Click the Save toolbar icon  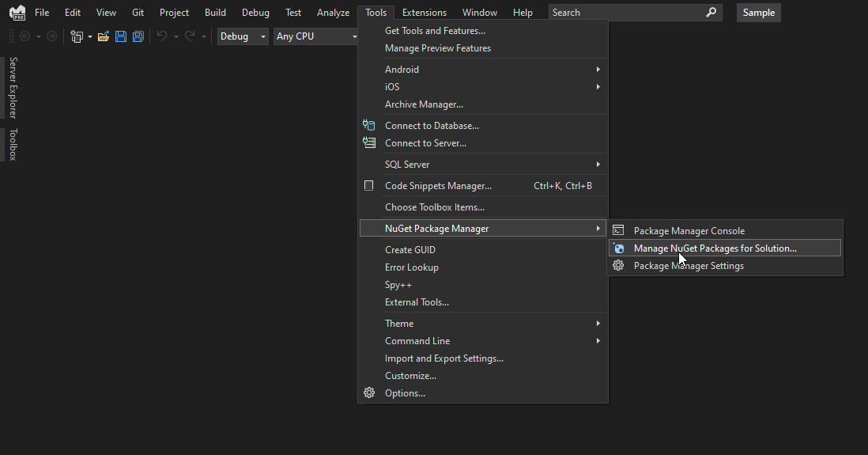(x=121, y=36)
